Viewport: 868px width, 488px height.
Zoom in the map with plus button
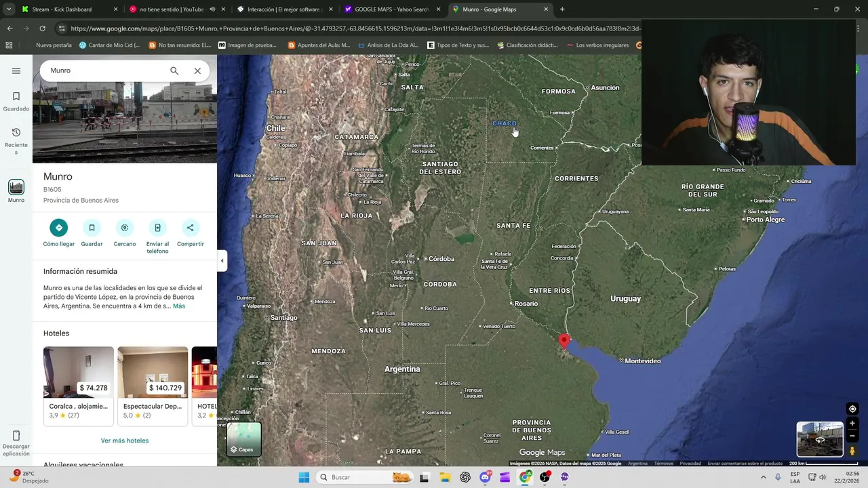(x=852, y=424)
